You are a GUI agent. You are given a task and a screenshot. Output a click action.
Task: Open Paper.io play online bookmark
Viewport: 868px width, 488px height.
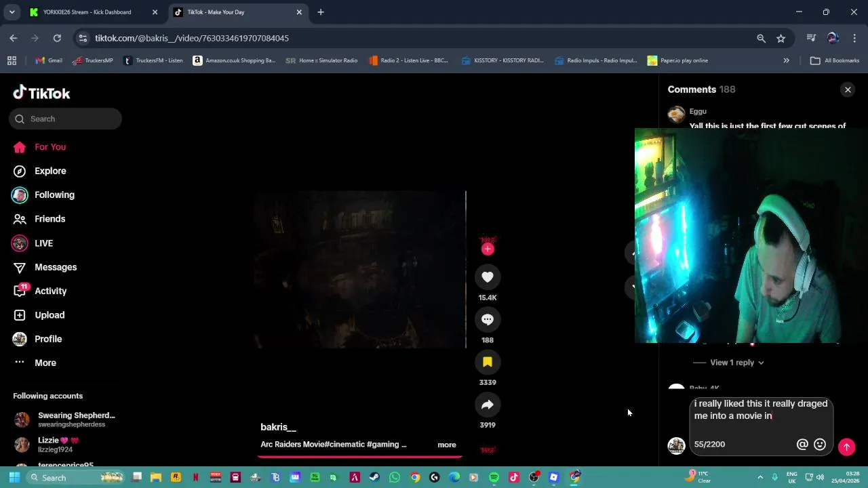click(677, 60)
